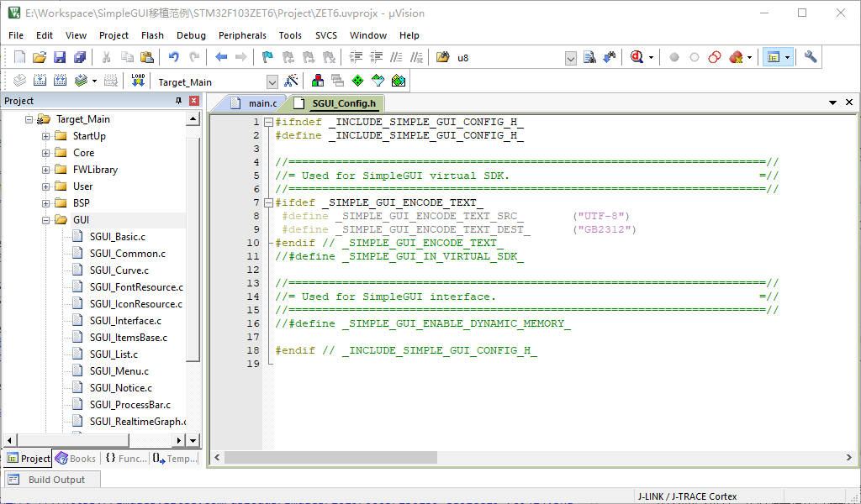Switch to the Templates panel tab
The height and width of the screenshot is (504, 861).
175,459
